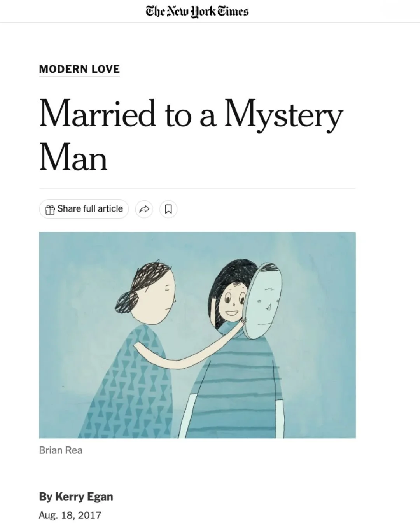
Task: Go to the Modern Love section
Action: tap(79, 69)
